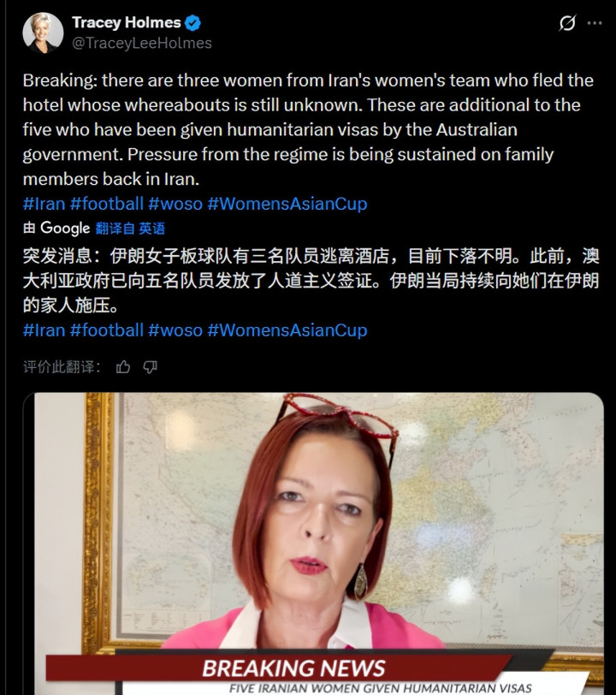Click Tracey Holmes profile avatar
This screenshot has width=616, height=695.
43,33
